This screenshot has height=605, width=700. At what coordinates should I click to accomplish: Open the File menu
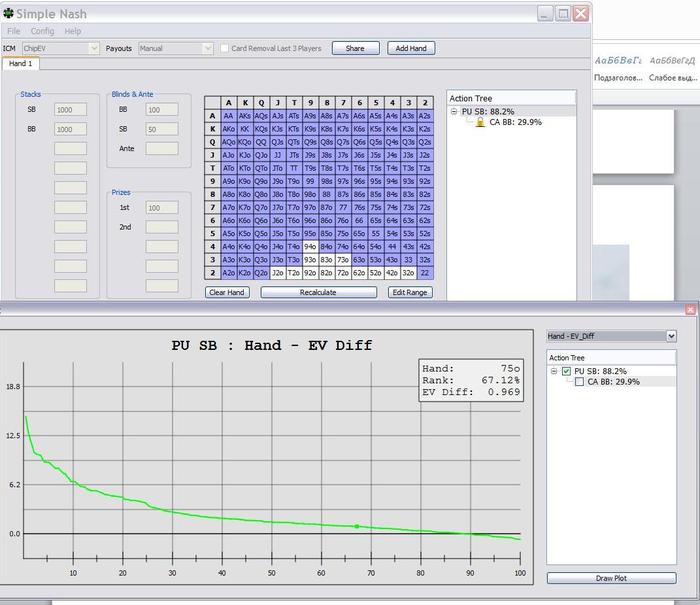(x=13, y=31)
